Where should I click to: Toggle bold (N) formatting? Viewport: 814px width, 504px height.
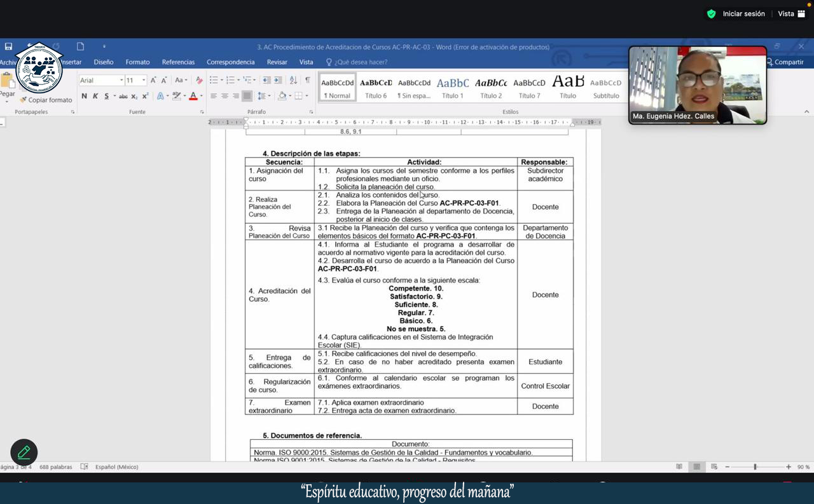(x=84, y=96)
